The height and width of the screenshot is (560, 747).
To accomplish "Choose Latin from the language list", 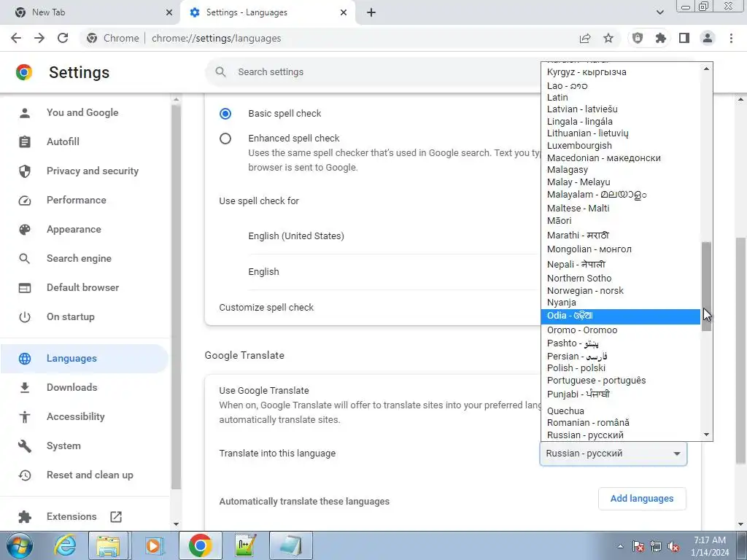I will tap(620, 97).
